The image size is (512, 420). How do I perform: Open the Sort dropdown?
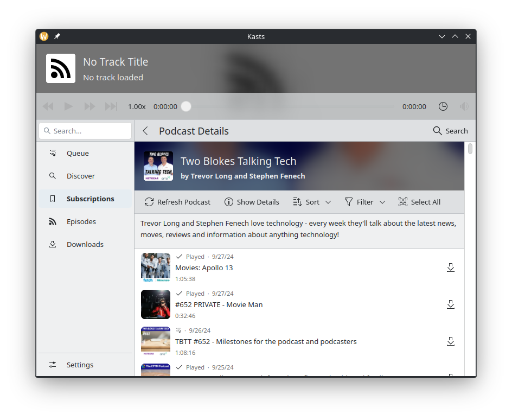312,202
